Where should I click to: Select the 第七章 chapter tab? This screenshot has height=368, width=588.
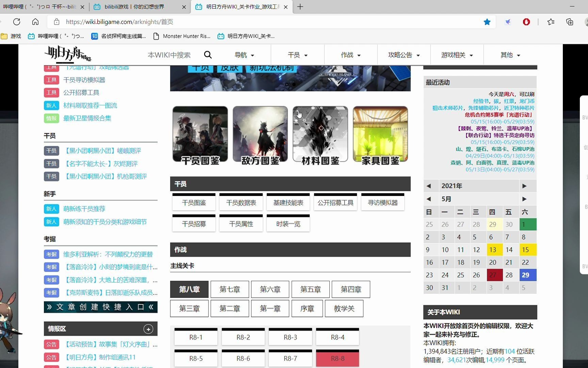click(230, 289)
